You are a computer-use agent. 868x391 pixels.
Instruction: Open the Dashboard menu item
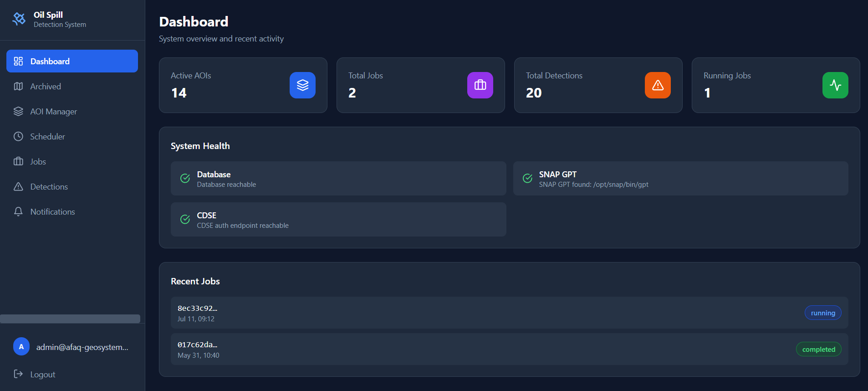coord(72,61)
